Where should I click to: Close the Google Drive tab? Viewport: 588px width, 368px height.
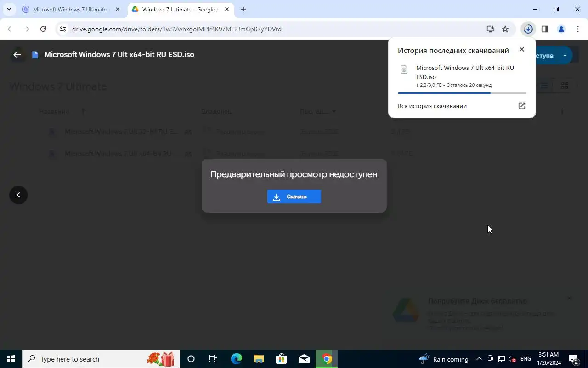click(227, 9)
